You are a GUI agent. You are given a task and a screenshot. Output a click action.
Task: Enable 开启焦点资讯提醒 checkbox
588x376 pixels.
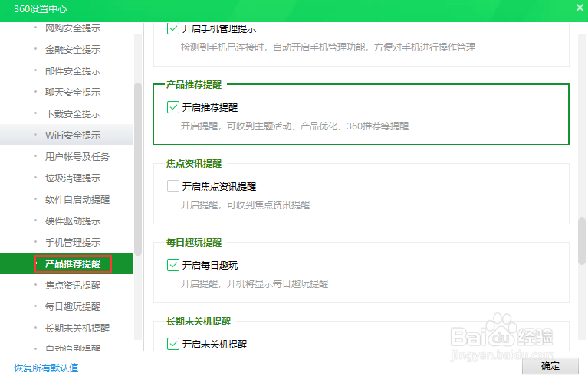point(173,186)
